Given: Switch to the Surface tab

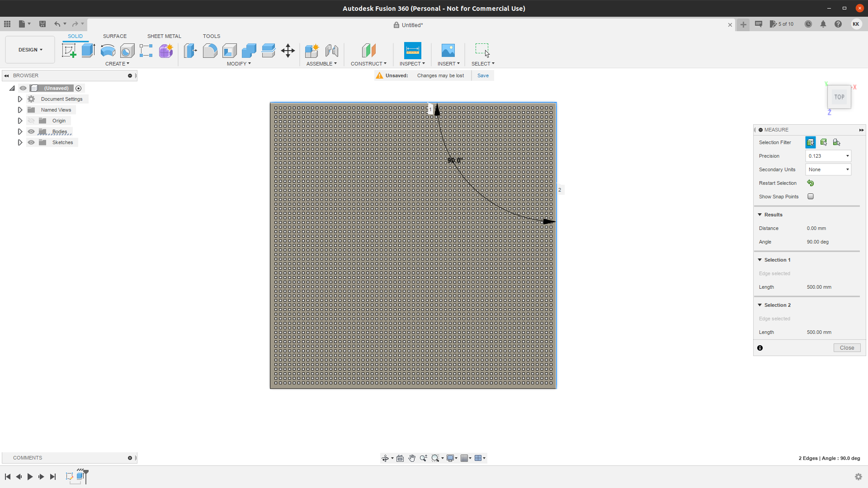Looking at the screenshot, I should pos(115,36).
